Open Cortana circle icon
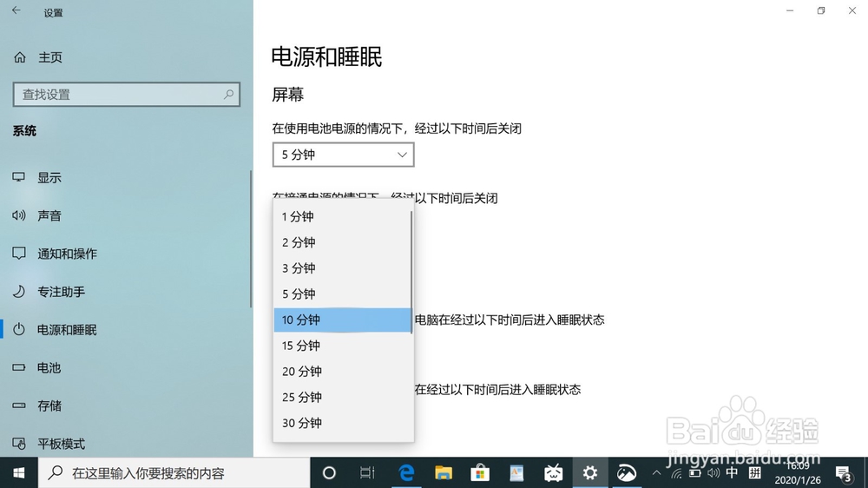Screen dimensions: 868x488 point(329,473)
